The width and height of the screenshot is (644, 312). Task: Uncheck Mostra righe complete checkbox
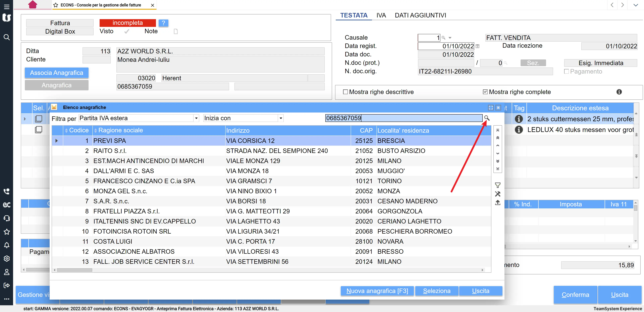pos(485,92)
